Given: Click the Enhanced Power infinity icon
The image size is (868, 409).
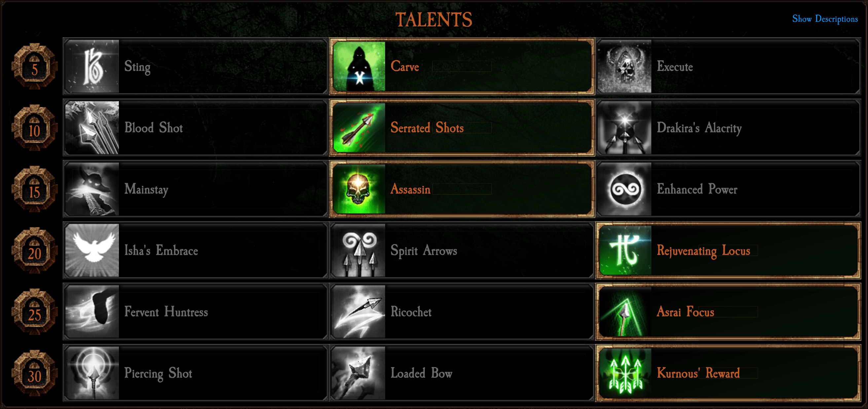Looking at the screenshot, I should 624,189.
